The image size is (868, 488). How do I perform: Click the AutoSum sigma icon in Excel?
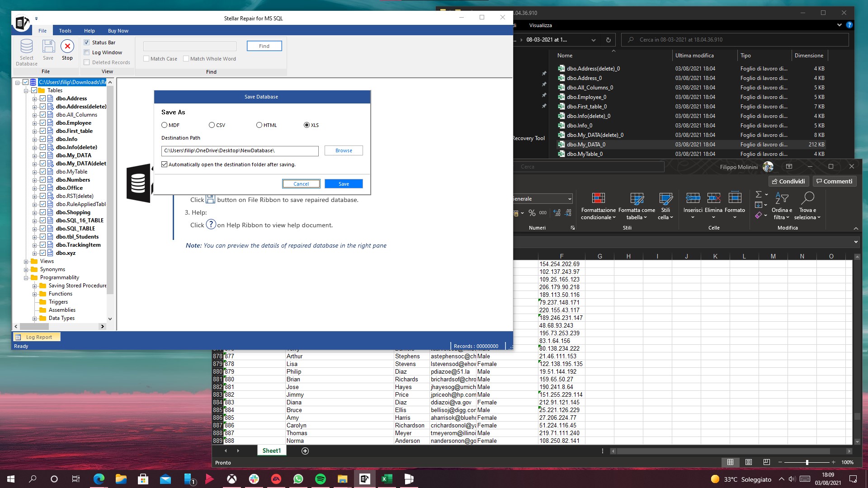[759, 194]
